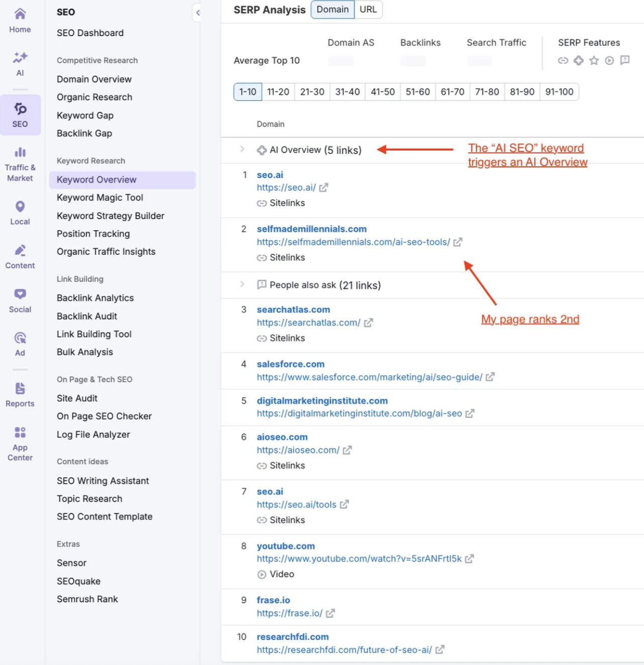
Task: Click the People also ask SERP feature icon
Action: (625, 60)
